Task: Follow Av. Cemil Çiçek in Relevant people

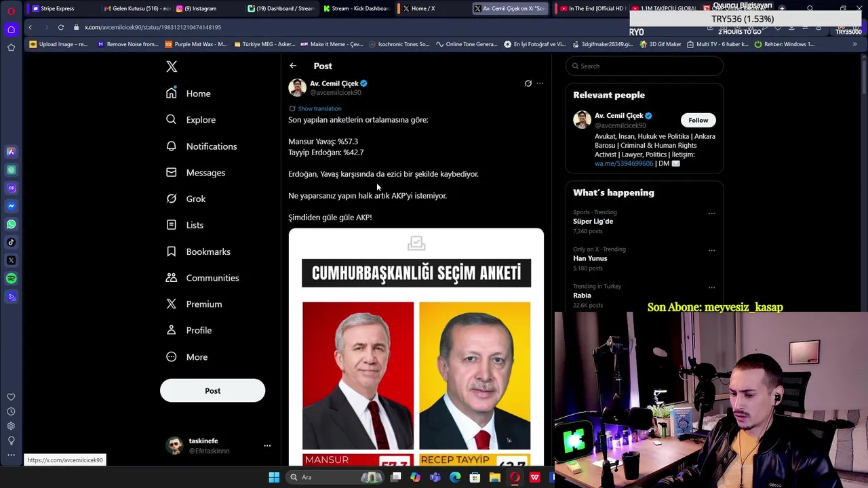Action: click(698, 120)
